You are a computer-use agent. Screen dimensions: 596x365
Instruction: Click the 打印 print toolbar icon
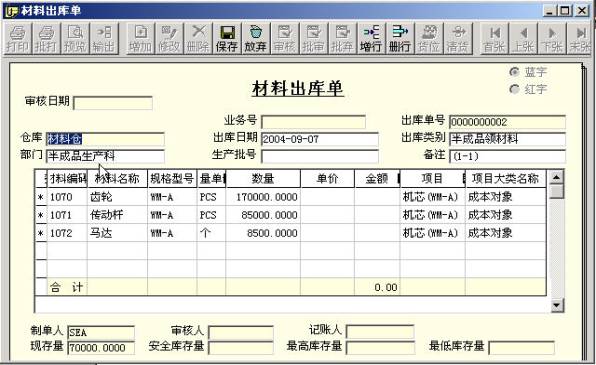point(18,38)
